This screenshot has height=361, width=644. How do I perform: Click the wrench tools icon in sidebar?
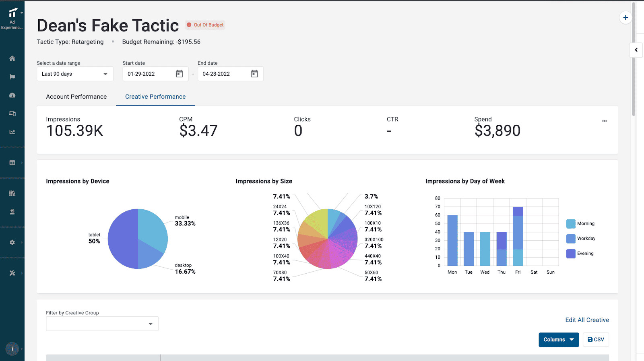12,273
